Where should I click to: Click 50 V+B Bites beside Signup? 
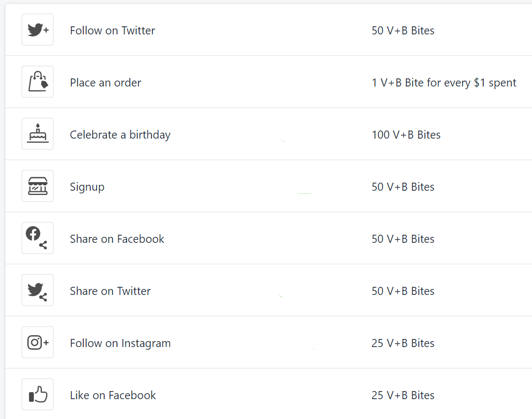coord(403,187)
